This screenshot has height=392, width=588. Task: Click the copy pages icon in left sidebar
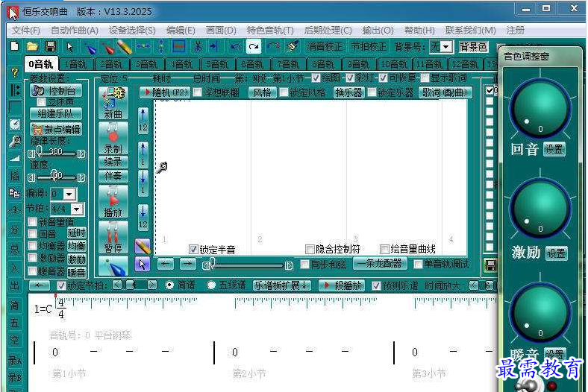[15, 193]
